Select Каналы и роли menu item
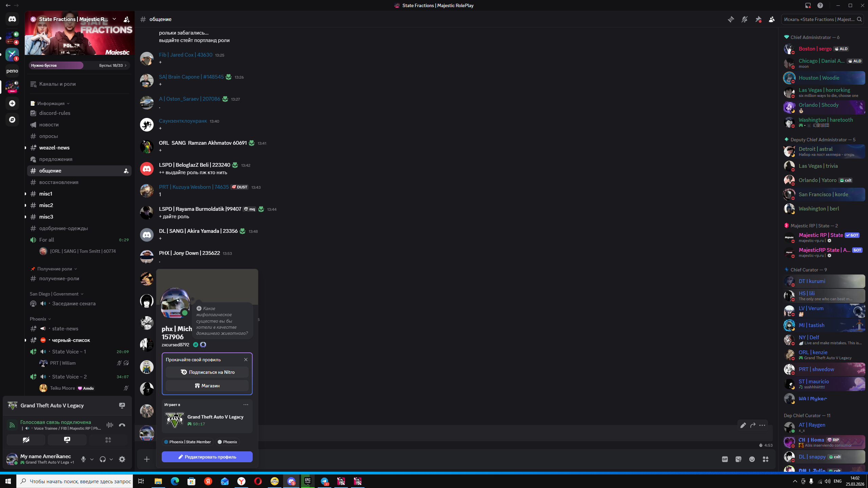The image size is (868, 488). click(x=57, y=84)
